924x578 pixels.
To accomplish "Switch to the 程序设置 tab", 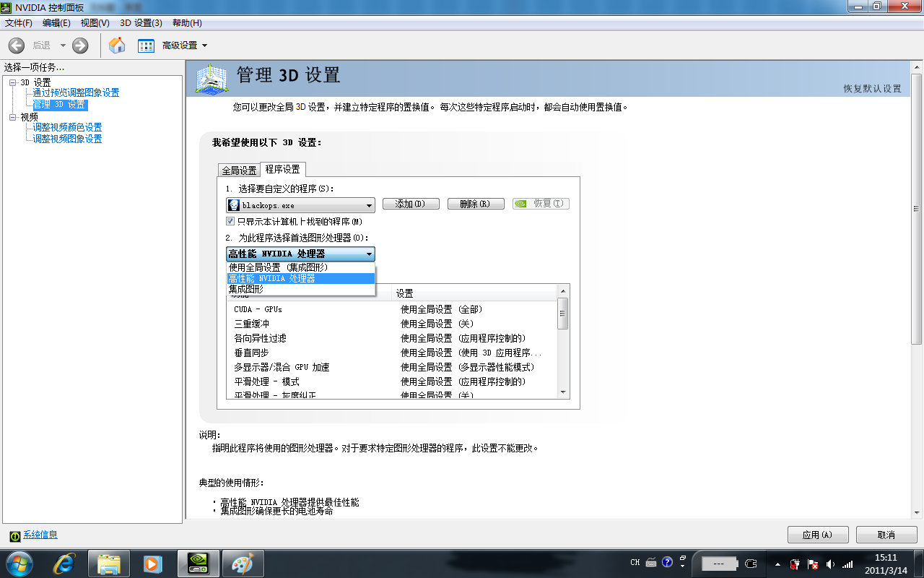I will pyautogui.click(x=282, y=169).
